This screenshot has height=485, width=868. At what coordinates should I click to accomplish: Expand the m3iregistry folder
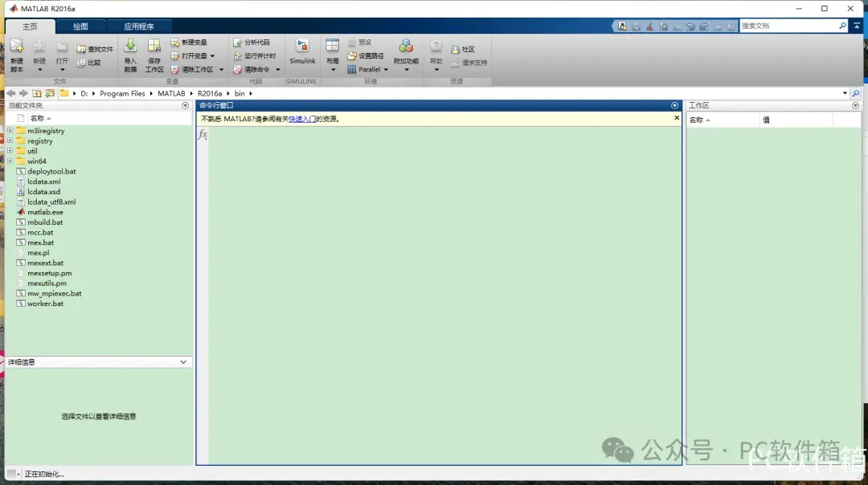click(x=10, y=131)
